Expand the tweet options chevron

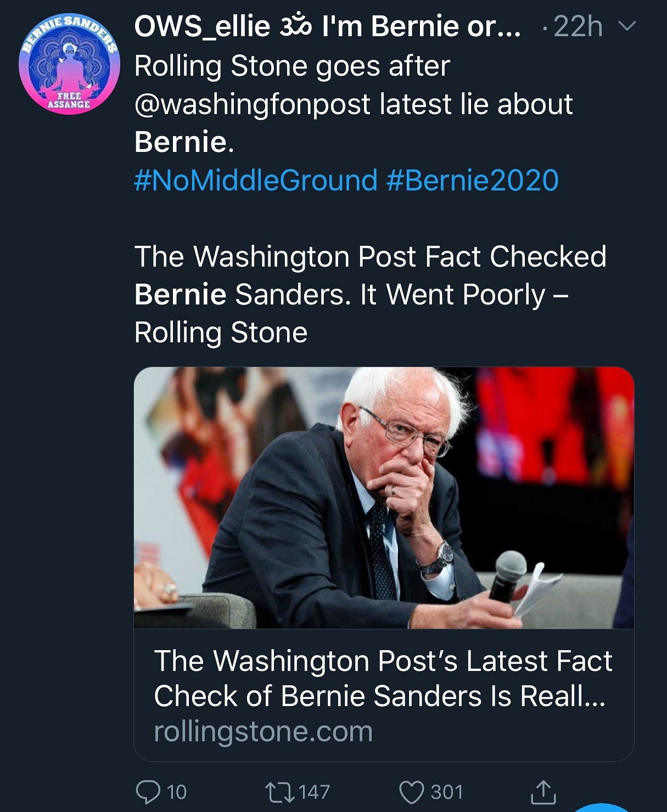tap(627, 26)
